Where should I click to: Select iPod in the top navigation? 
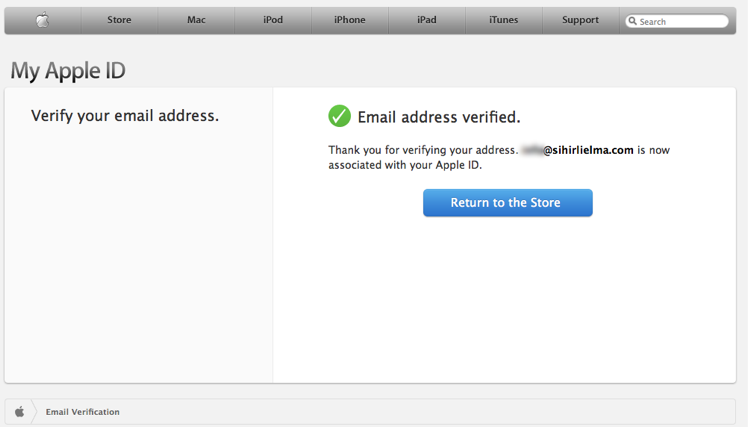273,20
